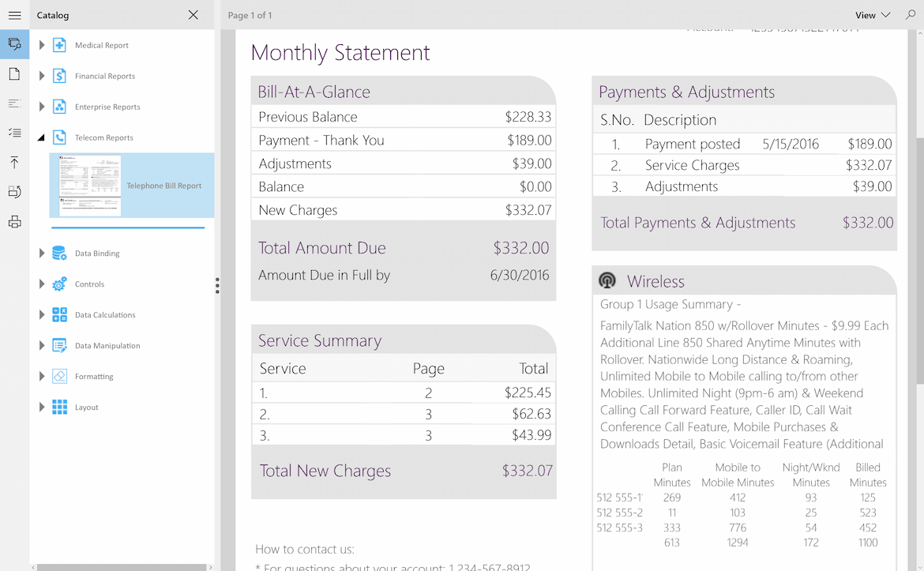This screenshot has height=571, width=924.
Task: Click the export up-arrow sidebar icon
Action: pos(15,162)
